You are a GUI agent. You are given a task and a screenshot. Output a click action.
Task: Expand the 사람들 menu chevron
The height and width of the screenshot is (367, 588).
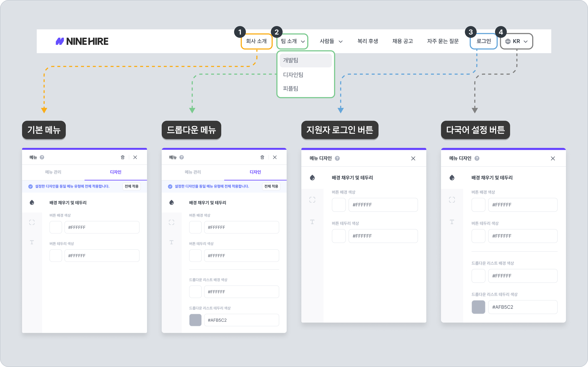click(x=341, y=41)
